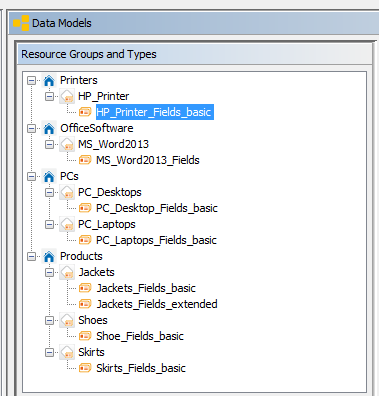This screenshot has height=396, width=379.
Task: Click the Jackets_Fields_extended fieldset icon
Action: pos(85,304)
